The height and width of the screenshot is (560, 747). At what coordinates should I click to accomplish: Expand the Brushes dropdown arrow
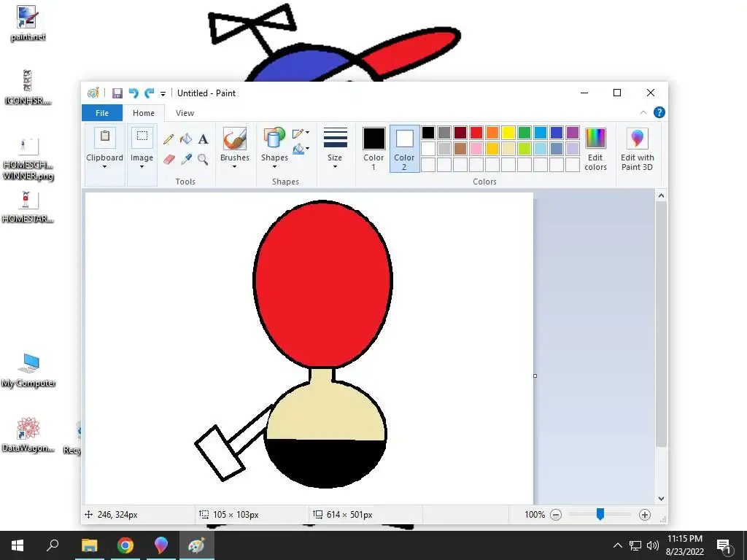pyautogui.click(x=234, y=167)
